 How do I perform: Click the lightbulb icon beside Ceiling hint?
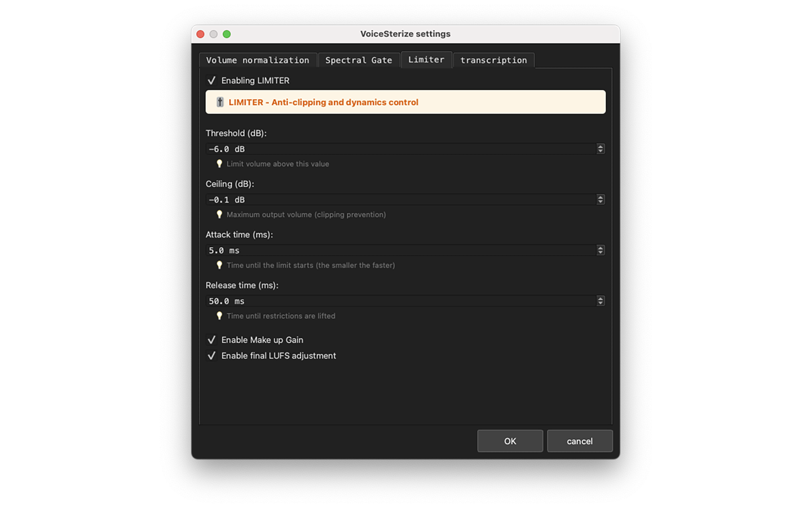tap(219, 214)
